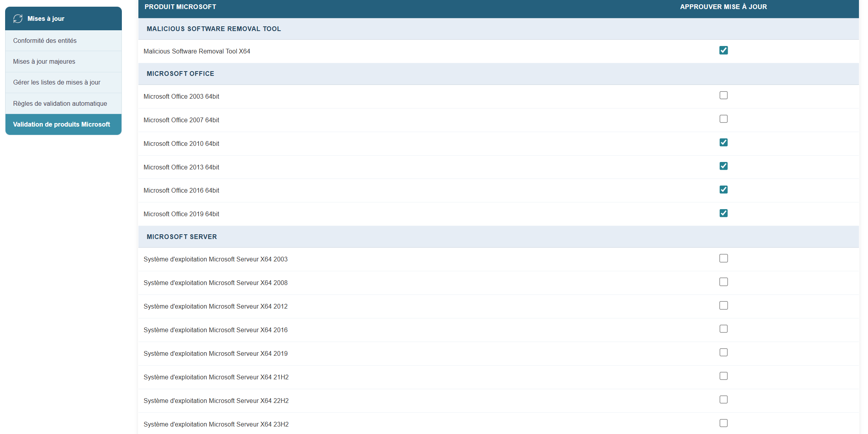The height and width of the screenshot is (434, 868).
Task: Open Conformité des entités menu item
Action: pos(45,40)
